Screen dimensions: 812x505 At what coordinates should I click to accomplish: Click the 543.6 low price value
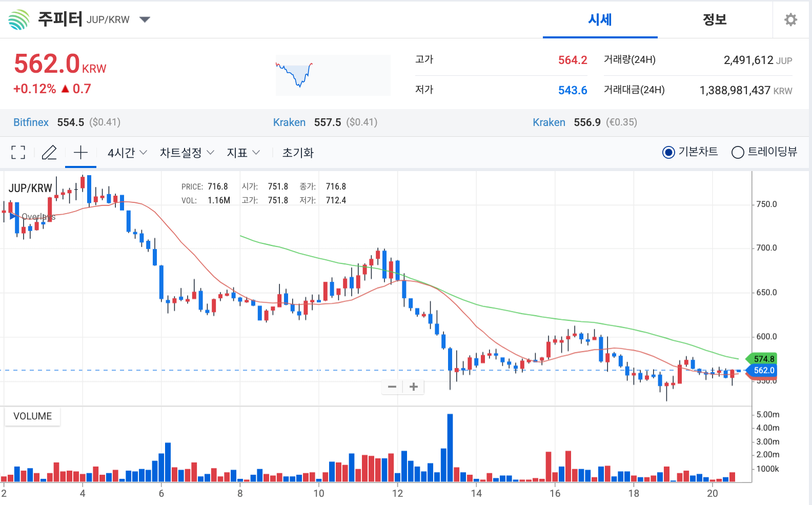click(x=573, y=90)
